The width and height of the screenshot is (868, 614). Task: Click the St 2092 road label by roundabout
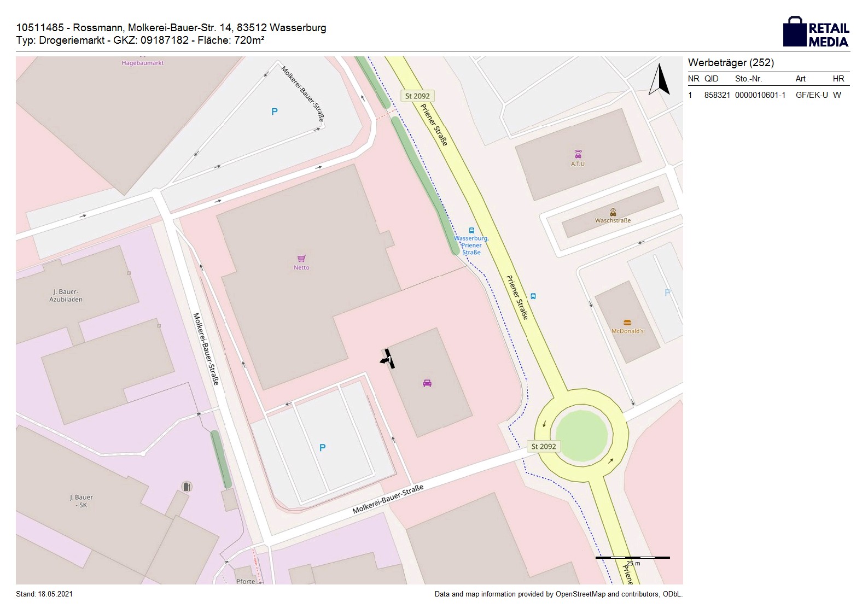click(x=543, y=446)
